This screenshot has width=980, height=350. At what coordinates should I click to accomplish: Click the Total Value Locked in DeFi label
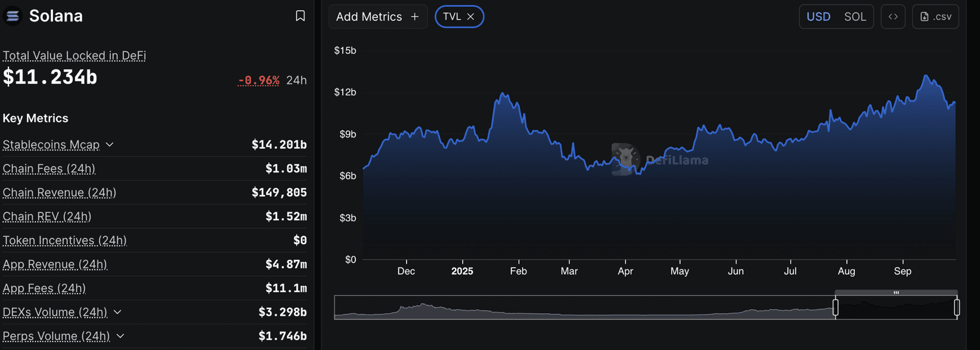coord(74,55)
